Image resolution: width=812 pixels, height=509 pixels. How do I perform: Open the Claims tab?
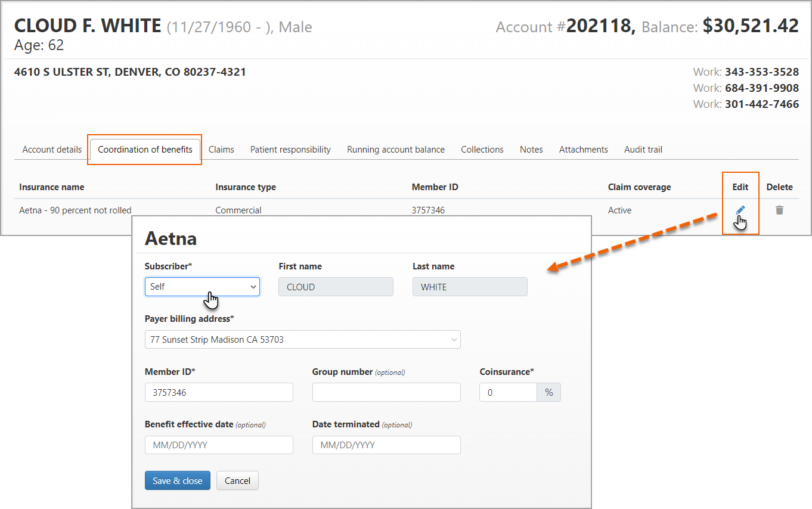pos(221,150)
